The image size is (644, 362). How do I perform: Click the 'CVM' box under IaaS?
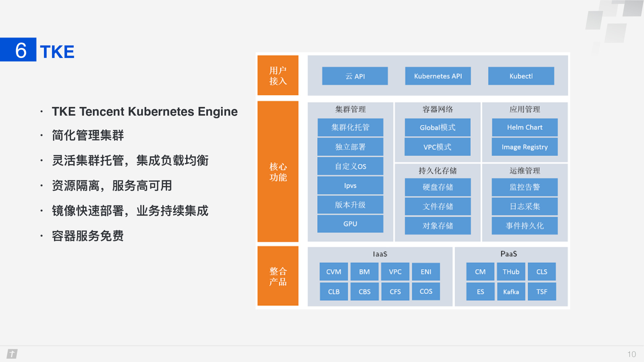(334, 272)
